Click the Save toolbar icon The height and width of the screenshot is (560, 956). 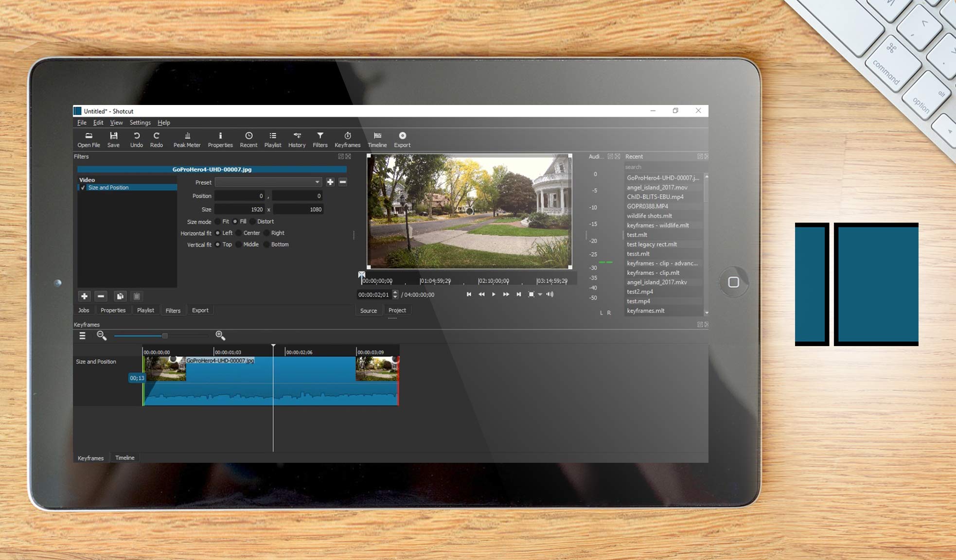[x=114, y=140]
